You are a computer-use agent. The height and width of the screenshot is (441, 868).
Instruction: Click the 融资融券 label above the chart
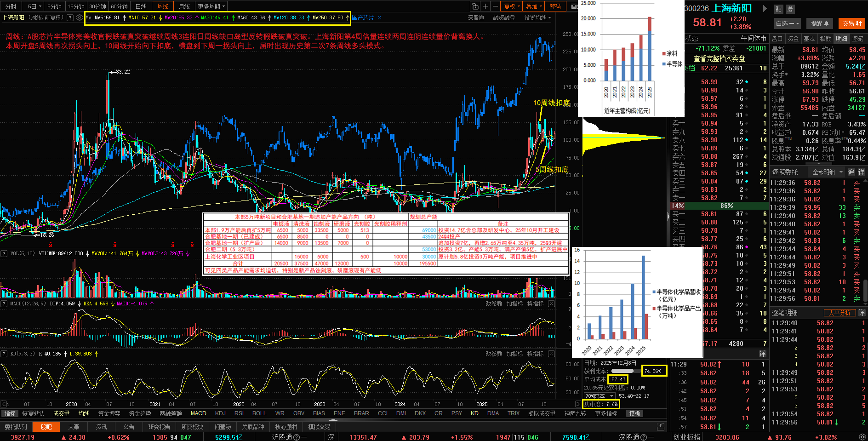[x=504, y=17]
